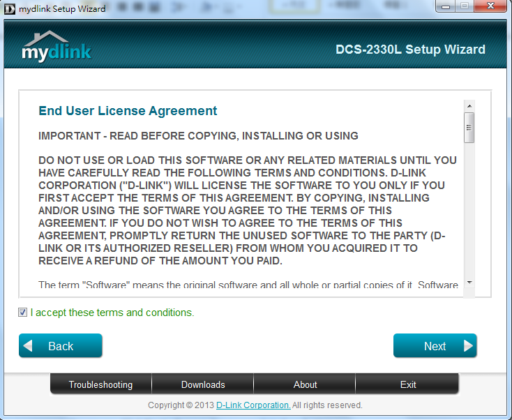Click the D-Link icon in the title bar

pos(9,8)
